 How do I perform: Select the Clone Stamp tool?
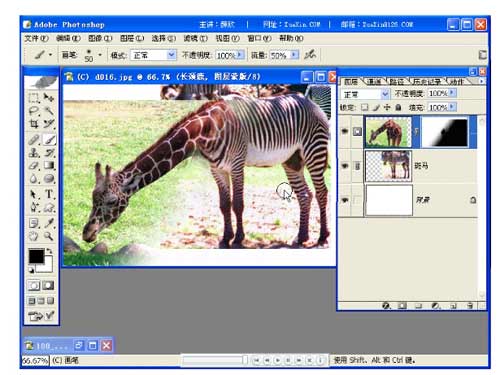(34, 153)
